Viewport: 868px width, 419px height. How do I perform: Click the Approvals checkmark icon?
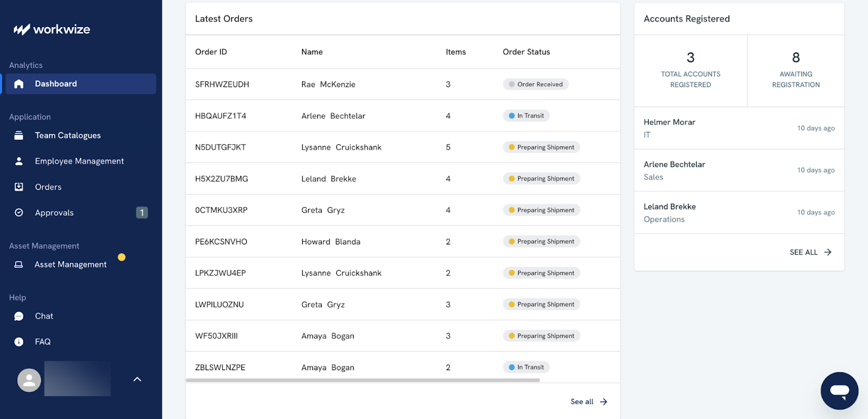[19, 212]
